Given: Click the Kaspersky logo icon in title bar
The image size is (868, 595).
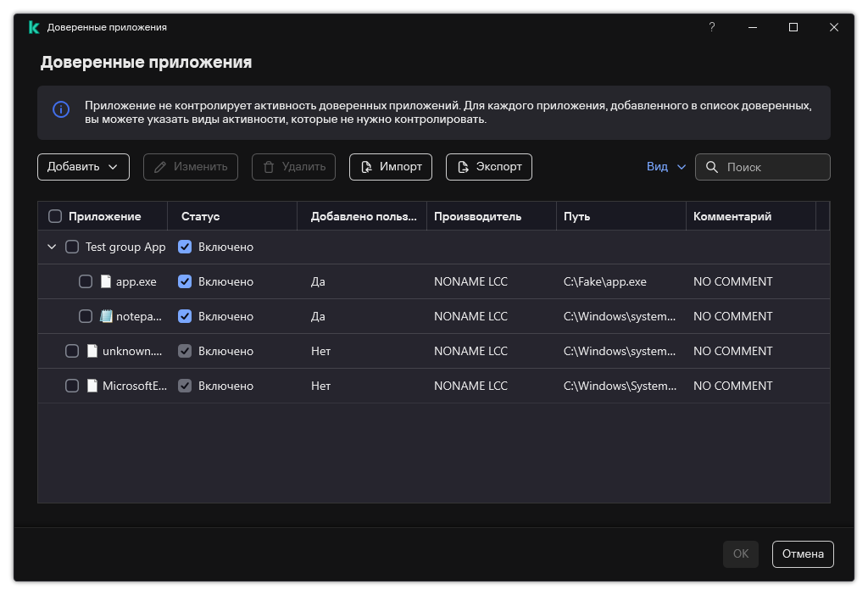Looking at the screenshot, I should tap(34, 27).
